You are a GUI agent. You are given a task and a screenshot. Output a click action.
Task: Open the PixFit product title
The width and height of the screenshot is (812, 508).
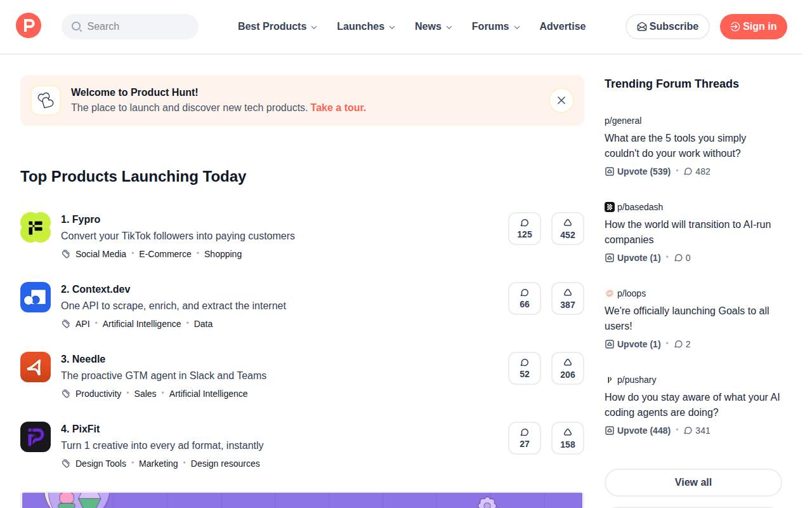81,429
